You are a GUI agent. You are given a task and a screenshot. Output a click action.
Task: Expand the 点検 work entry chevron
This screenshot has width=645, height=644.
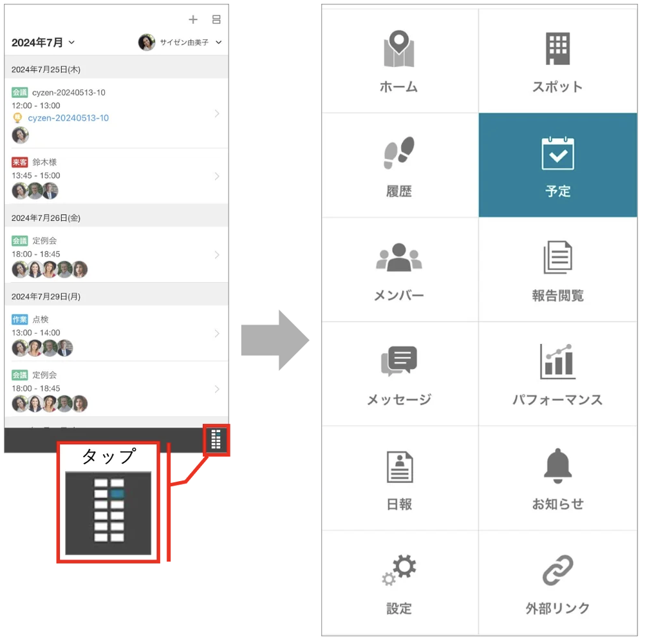217,334
